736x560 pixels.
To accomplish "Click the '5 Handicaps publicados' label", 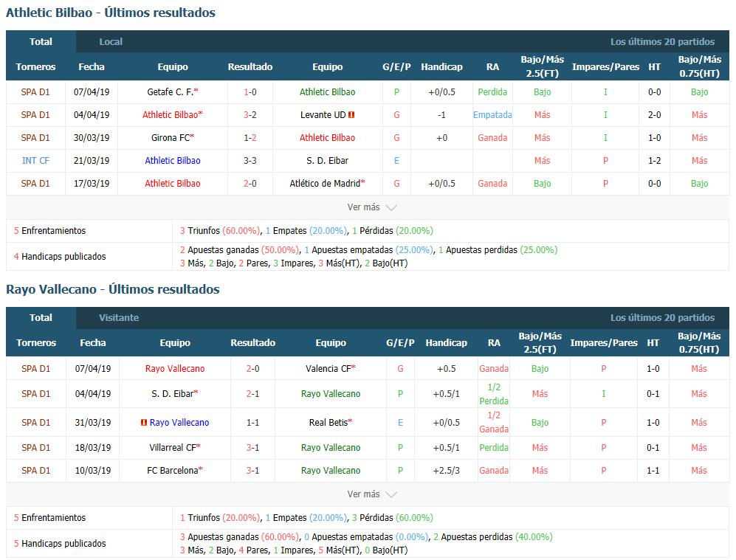I will [x=60, y=544].
